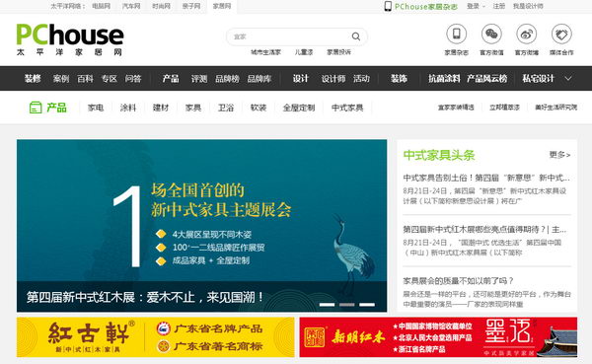The width and height of the screenshot is (592, 364).
Task: Click the search magnifier icon
Action: pyautogui.click(x=355, y=36)
